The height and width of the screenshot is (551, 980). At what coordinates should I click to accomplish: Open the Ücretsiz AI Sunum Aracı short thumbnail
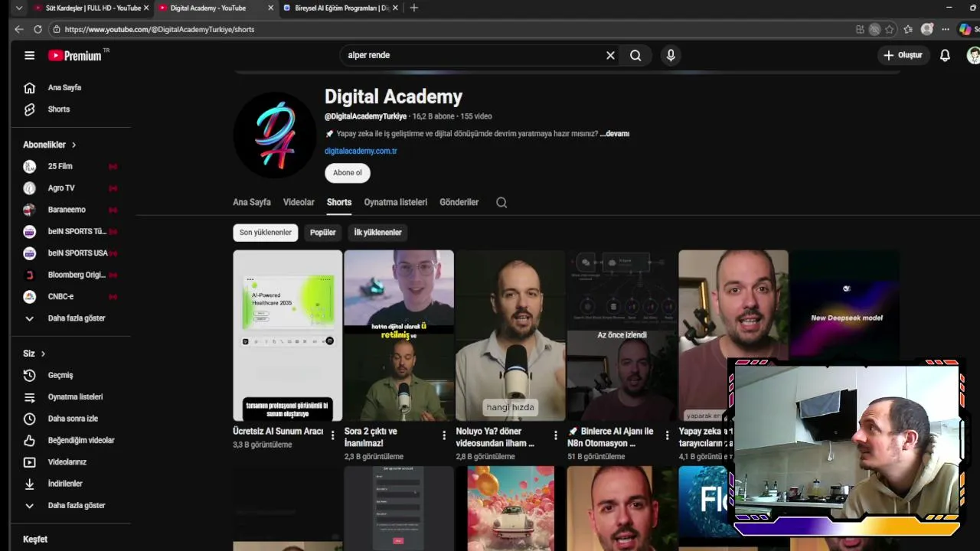pyautogui.click(x=288, y=335)
